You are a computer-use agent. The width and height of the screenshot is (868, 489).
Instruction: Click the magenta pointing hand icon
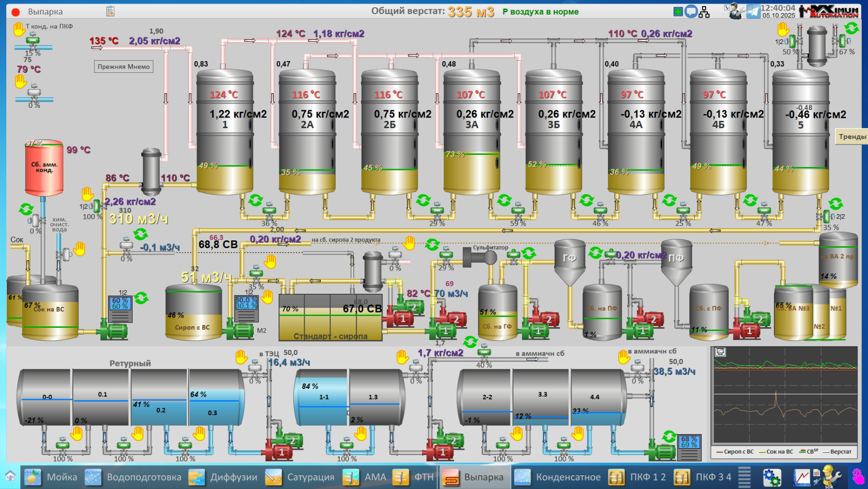coord(857,476)
